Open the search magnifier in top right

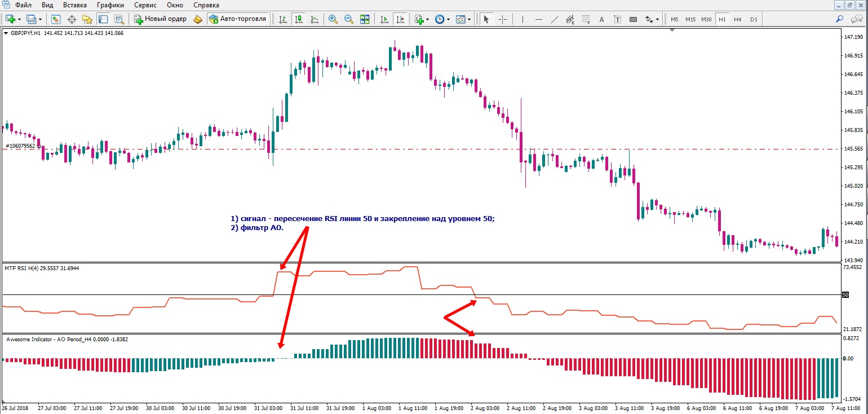coord(840,19)
